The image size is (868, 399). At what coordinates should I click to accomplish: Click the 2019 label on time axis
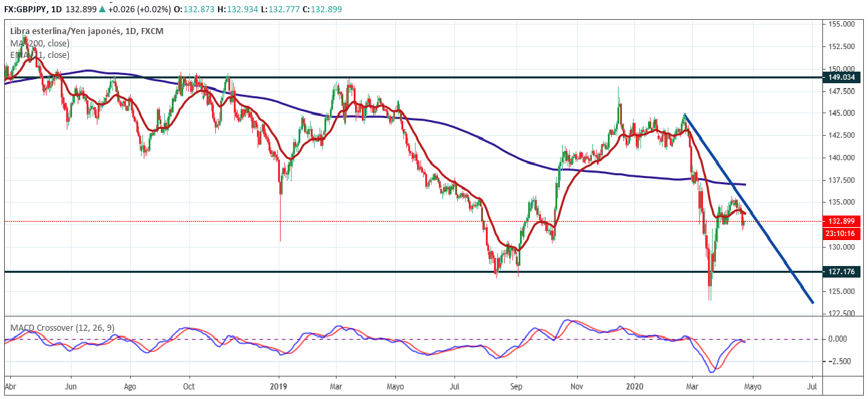pyautogui.click(x=279, y=385)
